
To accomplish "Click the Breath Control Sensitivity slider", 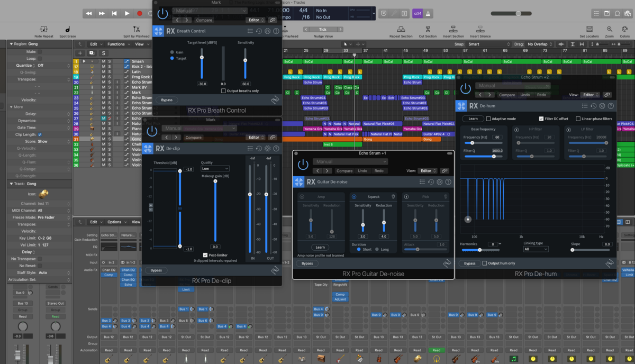I will (x=245, y=61).
